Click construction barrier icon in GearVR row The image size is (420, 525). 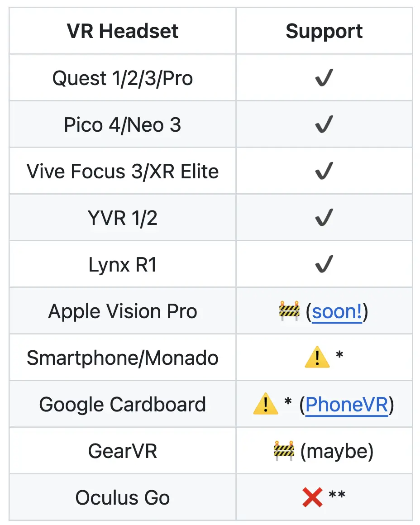(x=284, y=451)
